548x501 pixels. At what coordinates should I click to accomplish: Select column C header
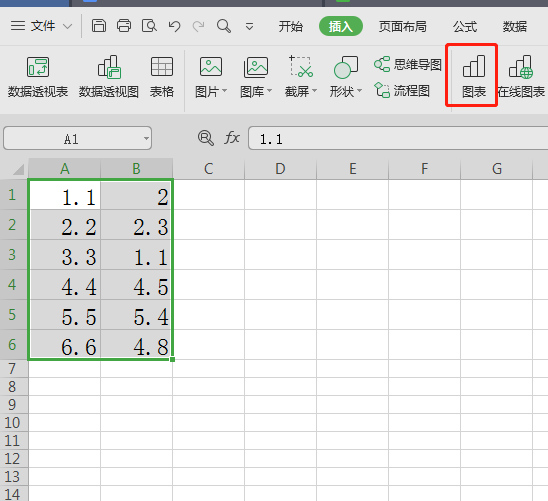point(209,169)
